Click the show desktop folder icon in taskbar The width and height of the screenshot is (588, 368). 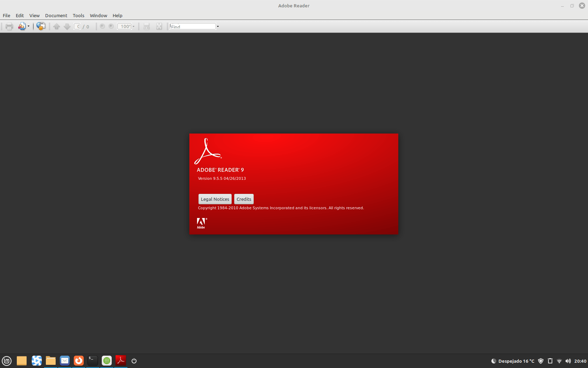(x=22, y=361)
